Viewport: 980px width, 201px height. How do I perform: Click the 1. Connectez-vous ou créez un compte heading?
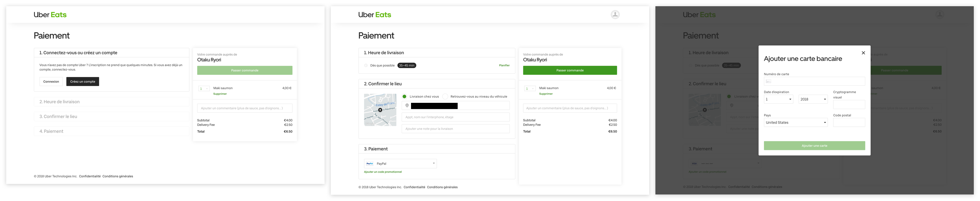click(x=78, y=53)
